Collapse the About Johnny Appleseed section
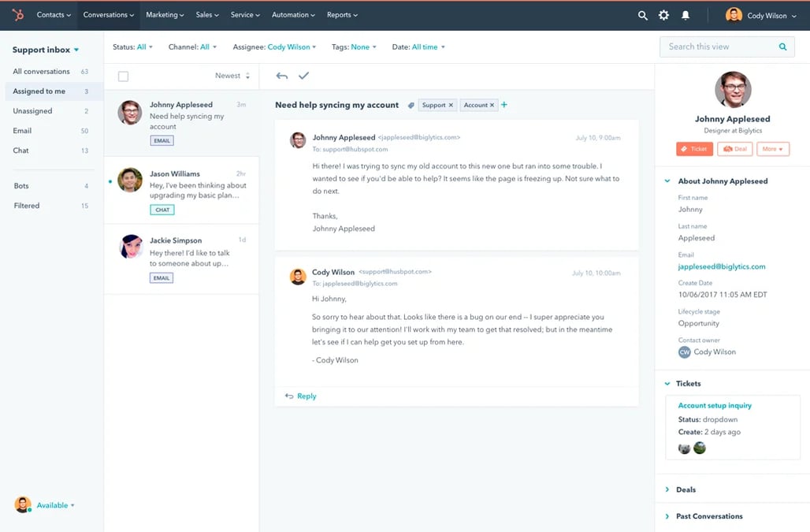The image size is (810, 532). coord(667,181)
